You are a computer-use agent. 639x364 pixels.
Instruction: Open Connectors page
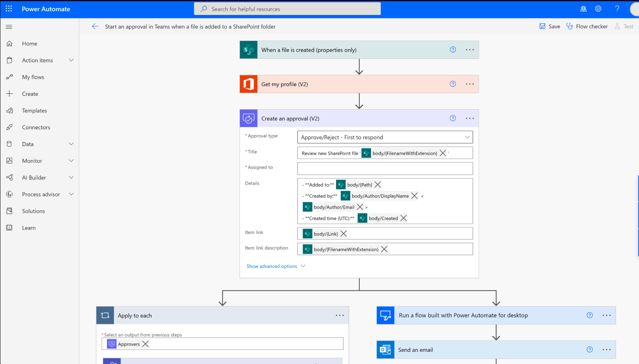[36, 127]
